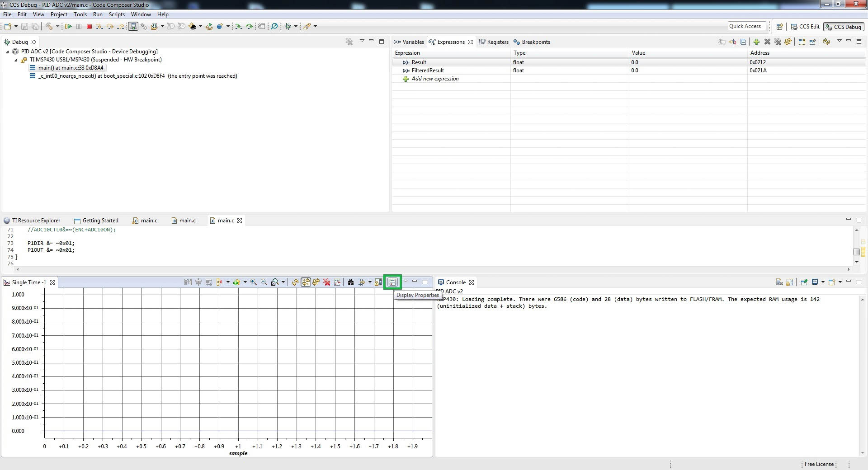The width and height of the screenshot is (868, 470).
Task: Click the Step Over icon
Action: tap(110, 26)
